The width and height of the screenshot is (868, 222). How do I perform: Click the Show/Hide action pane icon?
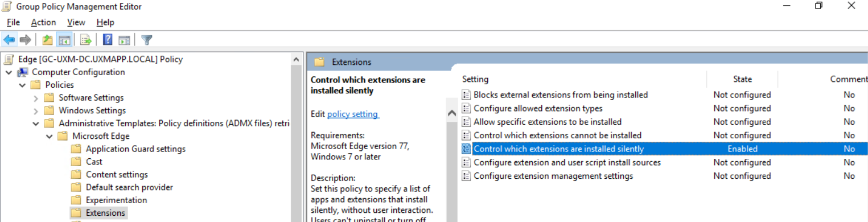point(124,40)
